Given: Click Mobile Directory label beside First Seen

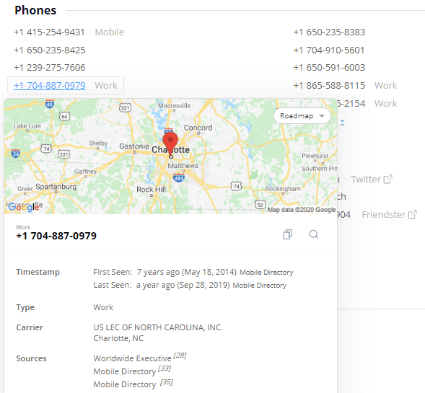Looking at the screenshot, I should point(266,273).
